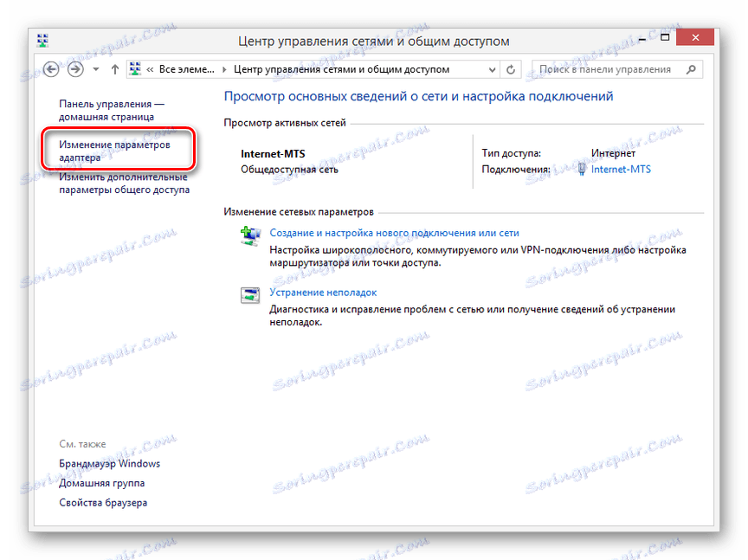Click the 'См. также' label

[x=82, y=444]
